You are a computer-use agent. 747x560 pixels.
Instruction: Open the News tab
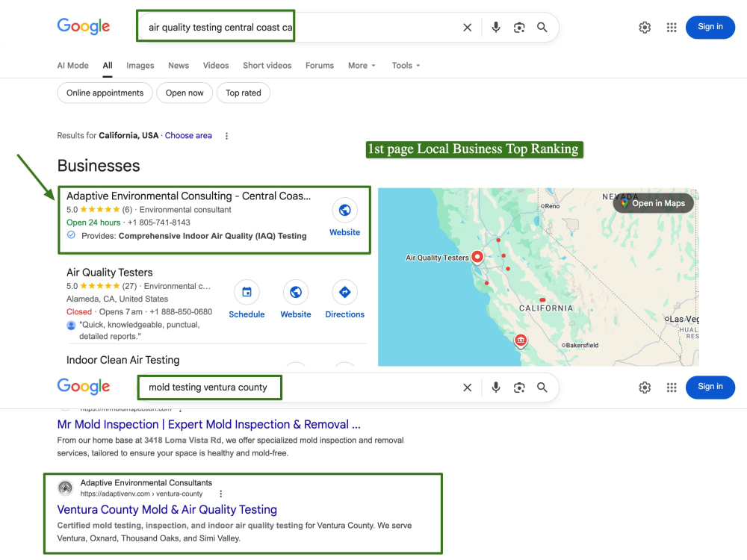pyautogui.click(x=179, y=65)
